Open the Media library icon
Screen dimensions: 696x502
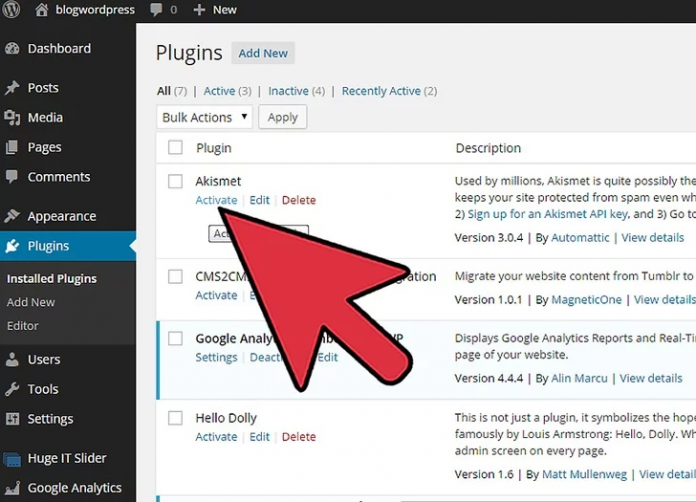12,118
